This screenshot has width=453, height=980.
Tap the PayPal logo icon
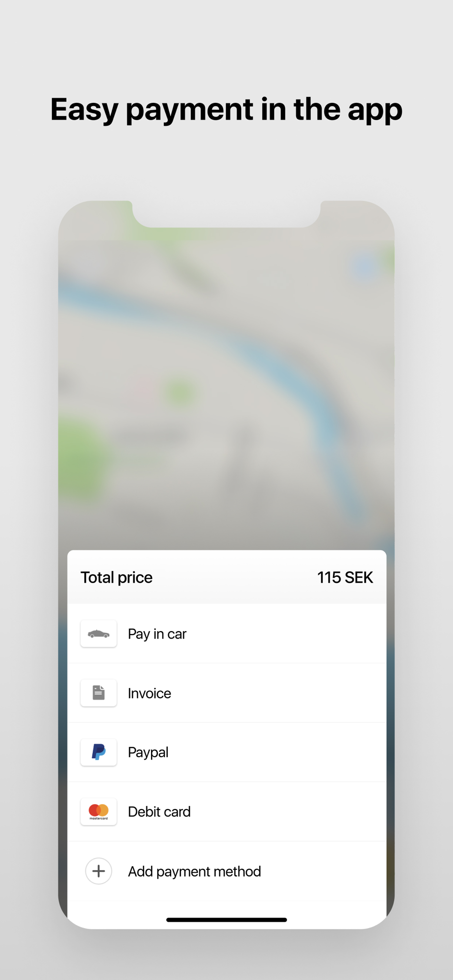point(99,752)
